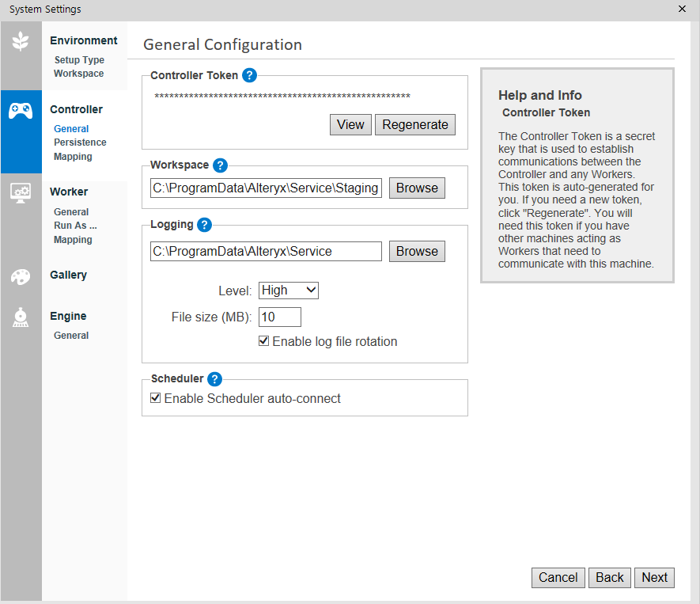Image resolution: width=700 pixels, height=604 pixels.
Task: Cancel the system settings wizard
Action: (x=558, y=578)
